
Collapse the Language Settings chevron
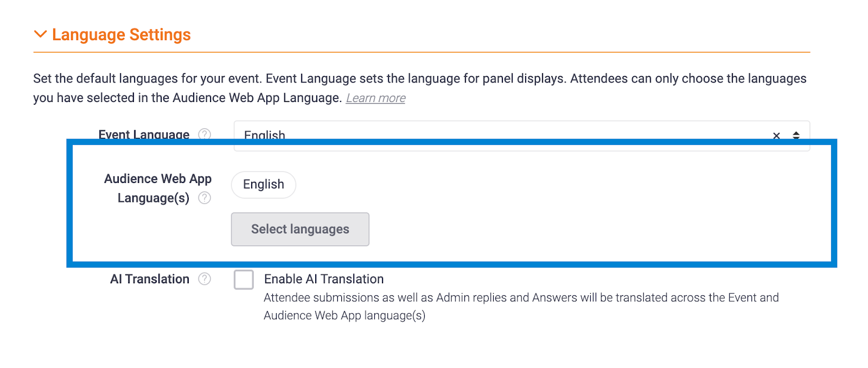[x=40, y=34]
